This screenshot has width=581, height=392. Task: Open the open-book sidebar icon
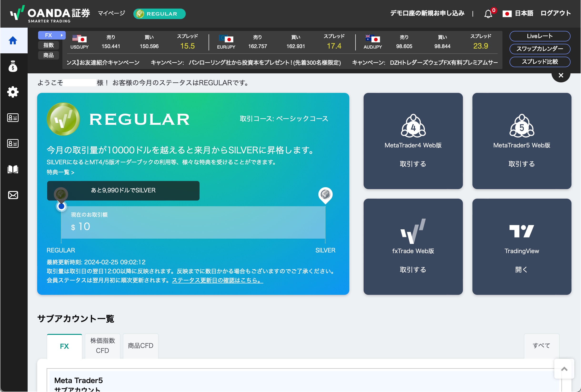tap(13, 169)
